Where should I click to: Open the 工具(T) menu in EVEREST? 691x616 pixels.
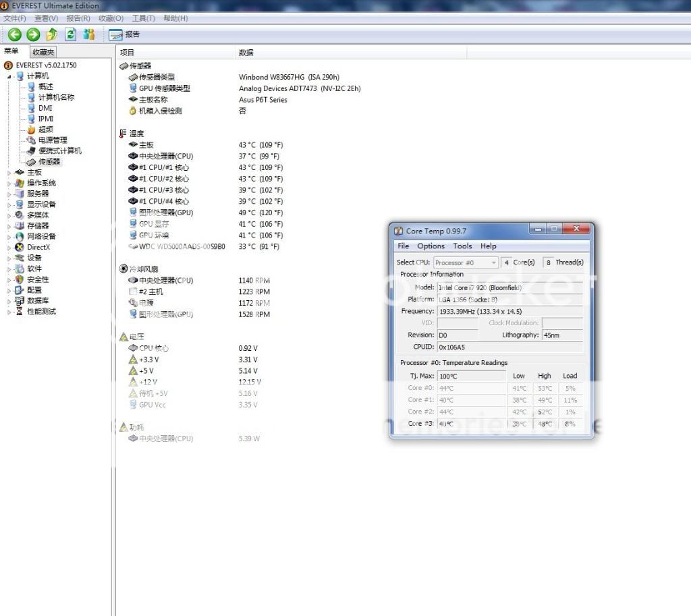143,18
